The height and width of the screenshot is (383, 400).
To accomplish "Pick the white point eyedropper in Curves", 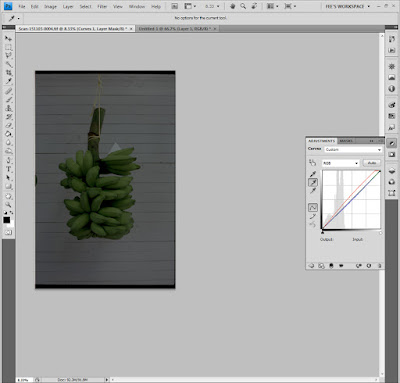I will coord(313,191).
